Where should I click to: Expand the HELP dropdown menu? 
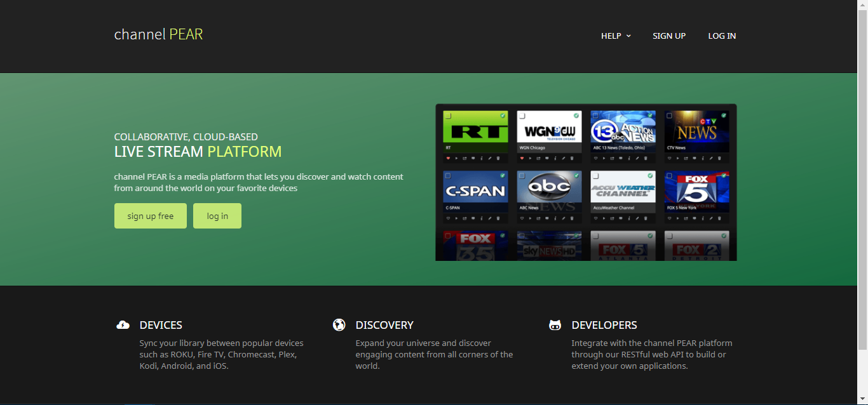[x=616, y=36]
